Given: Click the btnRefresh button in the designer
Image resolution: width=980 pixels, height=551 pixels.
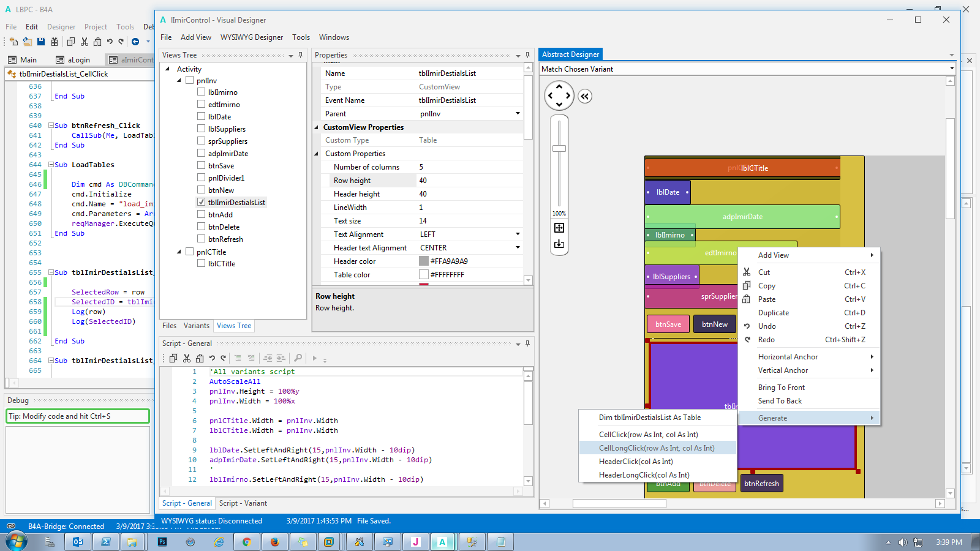Looking at the screenshot, I should (x=761, y=483).
